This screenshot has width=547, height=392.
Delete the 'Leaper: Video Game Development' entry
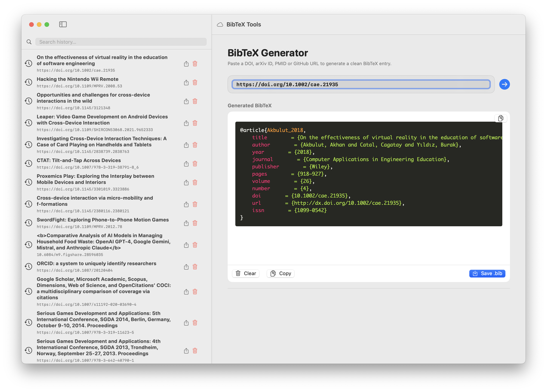pyautogui.click(x=195, y=123)
